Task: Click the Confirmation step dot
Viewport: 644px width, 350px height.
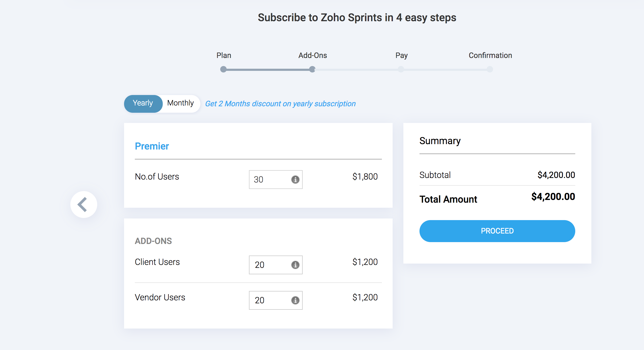Action: [x=490, y=70]
